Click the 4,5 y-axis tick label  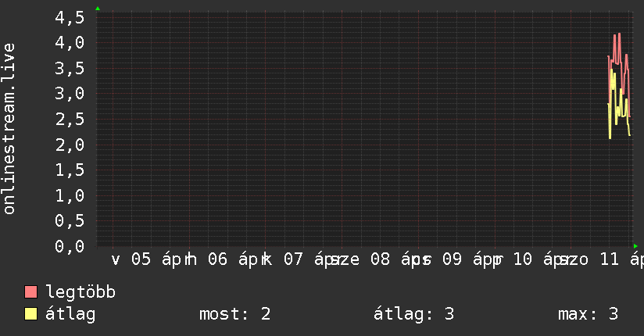[x=70, y=17]
